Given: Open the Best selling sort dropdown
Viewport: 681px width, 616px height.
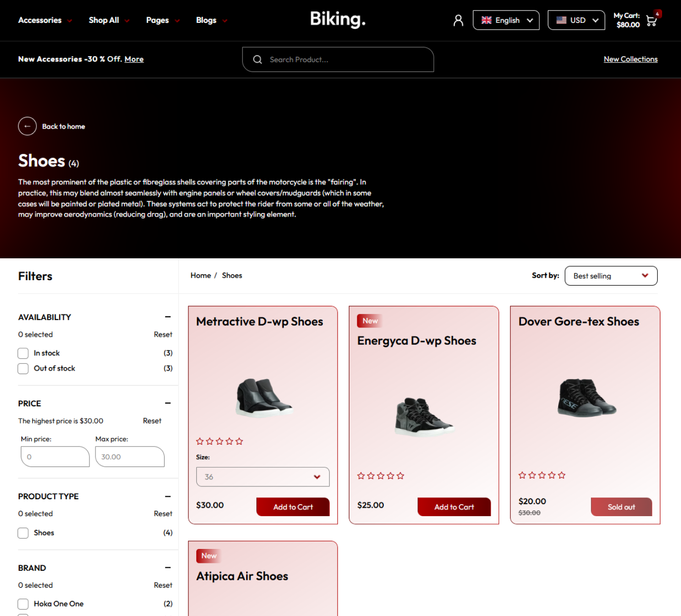Looking at the screenshot, I should point(611,276).
